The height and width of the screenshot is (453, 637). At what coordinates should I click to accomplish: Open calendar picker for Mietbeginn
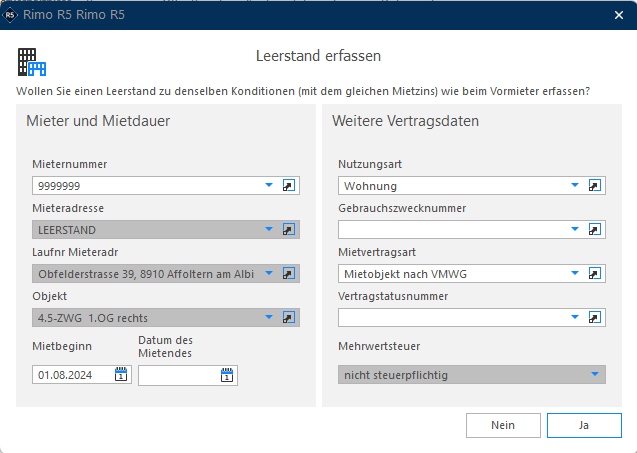point(121,375)
